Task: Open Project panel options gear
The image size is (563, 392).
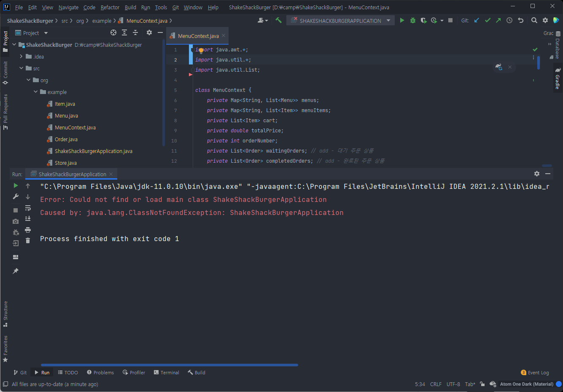Action: pos(149,32)
